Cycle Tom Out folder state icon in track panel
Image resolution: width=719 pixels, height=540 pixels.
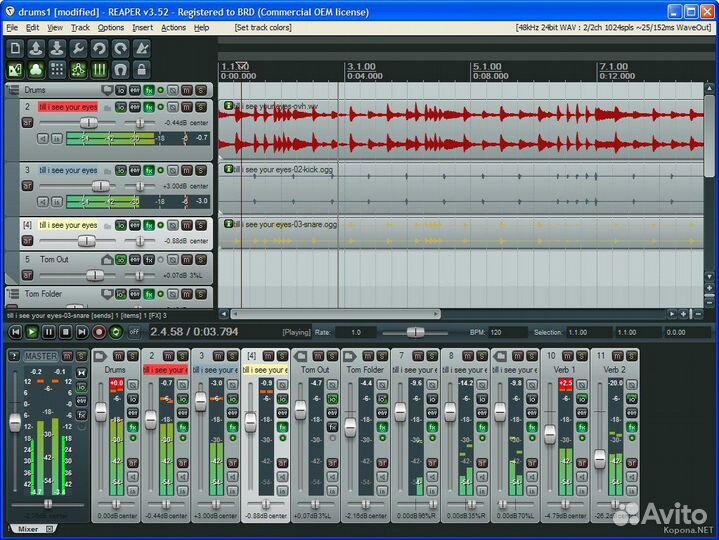(x=107, y=260)
